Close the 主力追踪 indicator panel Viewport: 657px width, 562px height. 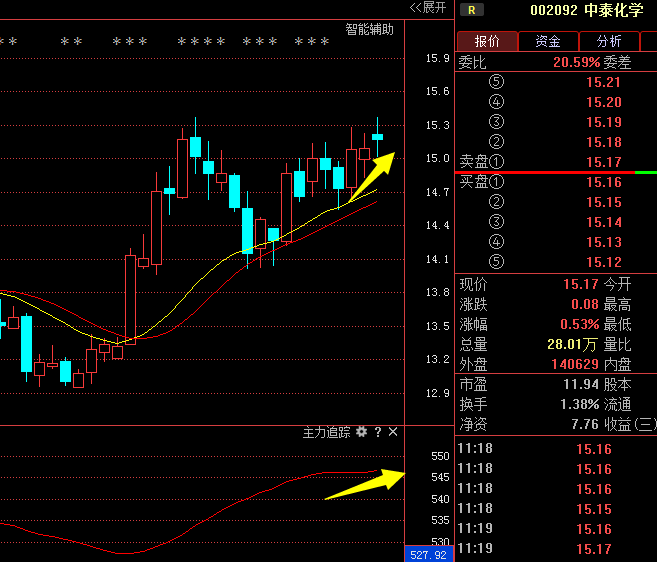(x=393, y=432)
